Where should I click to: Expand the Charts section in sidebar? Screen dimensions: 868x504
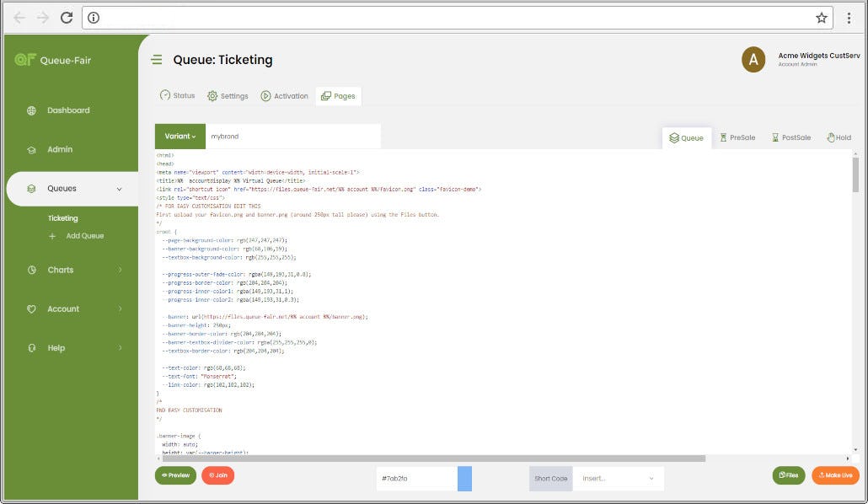click(x=62, y=270)
